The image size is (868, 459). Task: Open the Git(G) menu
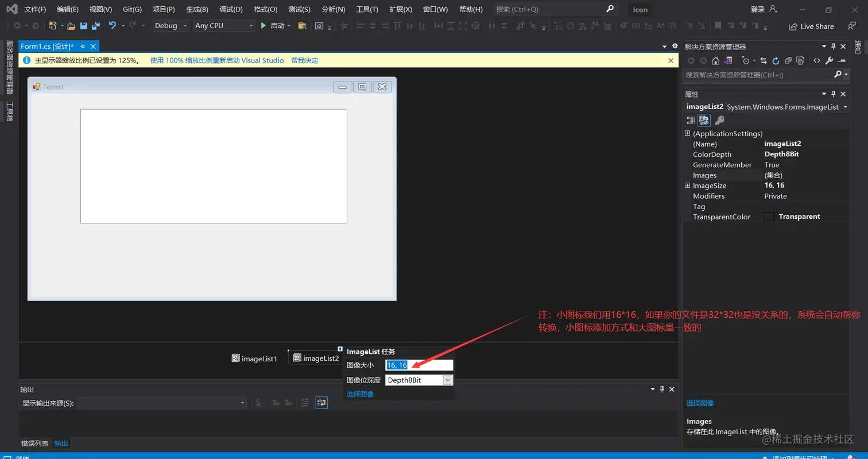click(132, 10)
